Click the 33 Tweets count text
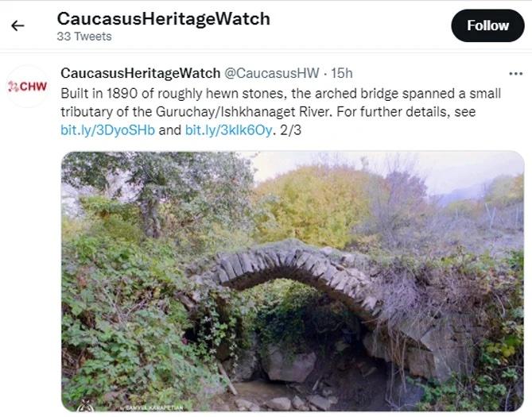The image size is (532, 417). pyautogui.click(x=84, y=37)
